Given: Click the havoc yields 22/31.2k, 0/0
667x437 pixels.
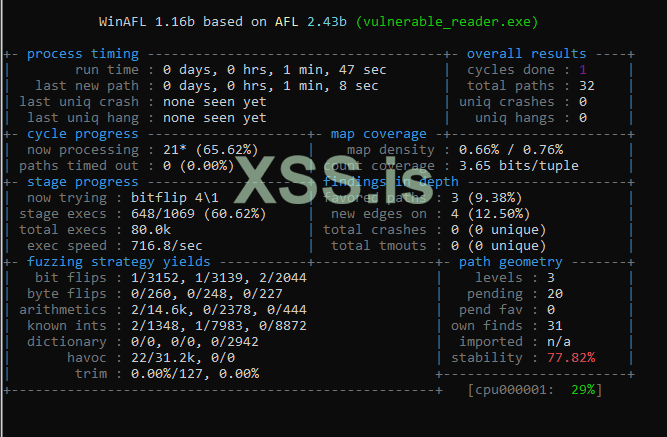Looking at the screenshot, I should [x=183, y=358].
